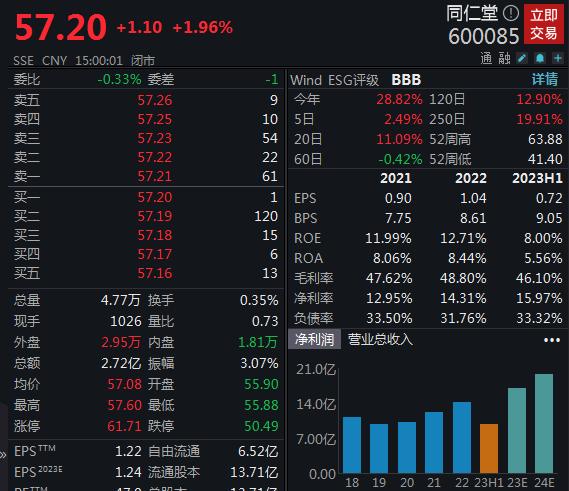This screenshot has width=569, height=491.
Task: Click the 2021 毛利率 value 47.62%
Action: click(x=389, y=278)
